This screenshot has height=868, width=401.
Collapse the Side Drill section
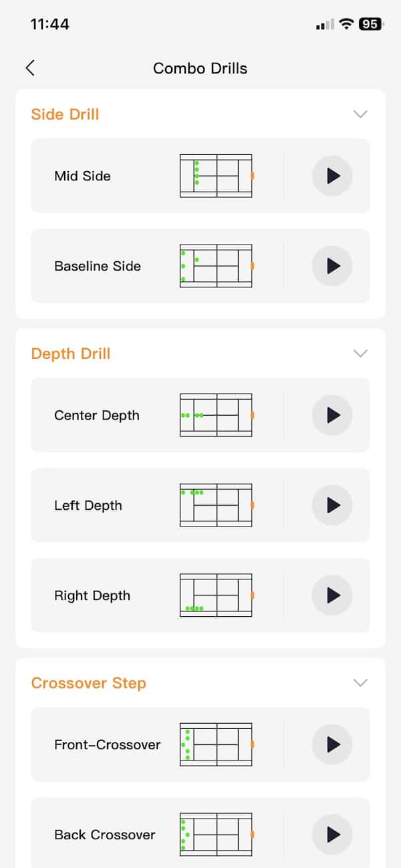tap(360, 114)
